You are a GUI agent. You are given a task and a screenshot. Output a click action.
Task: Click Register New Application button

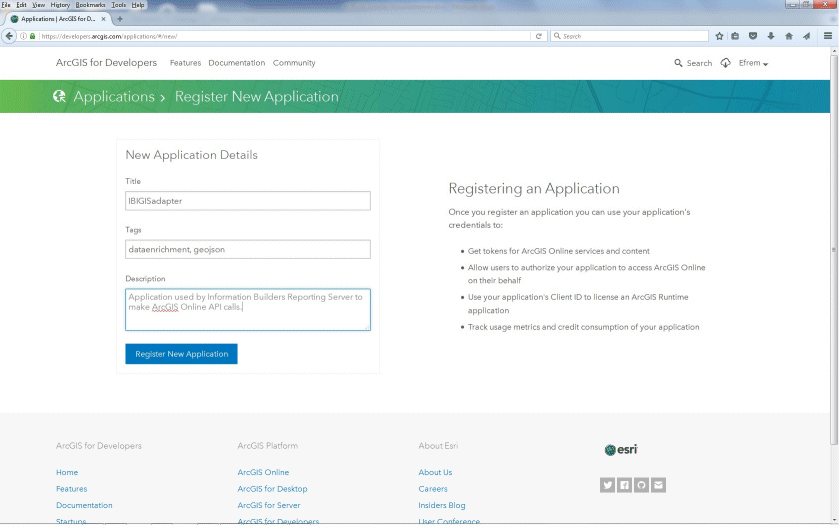(x=182, y=354)
